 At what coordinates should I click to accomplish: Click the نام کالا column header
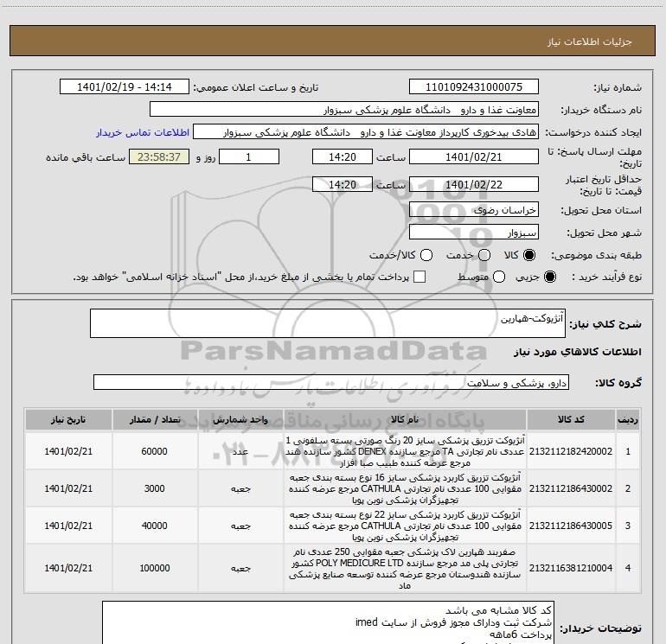coord(405,419)
